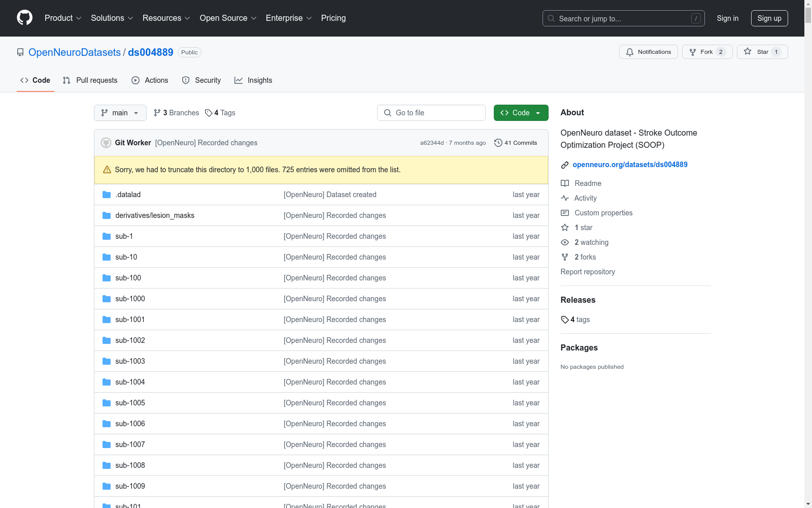Click the Git Worker author name
Viewport: 812px width, 508px height.
coord(133,143)
